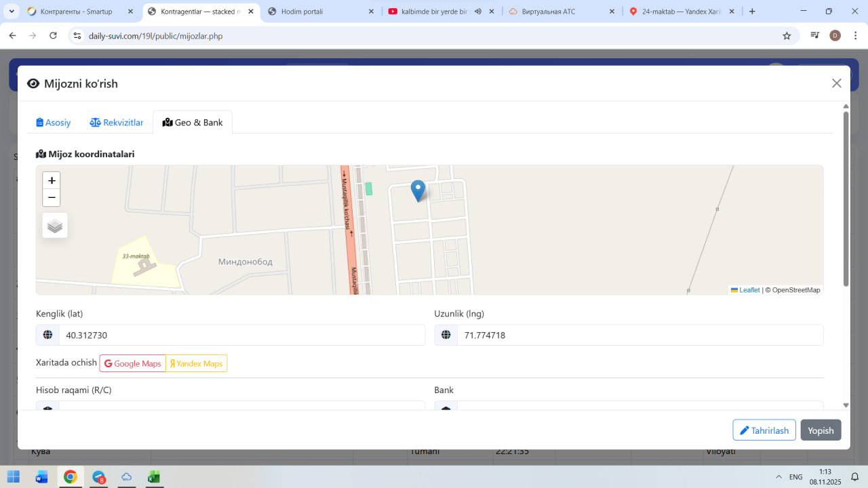
Task: Click the Kenglik latitude input field
Action: point(241,335)
